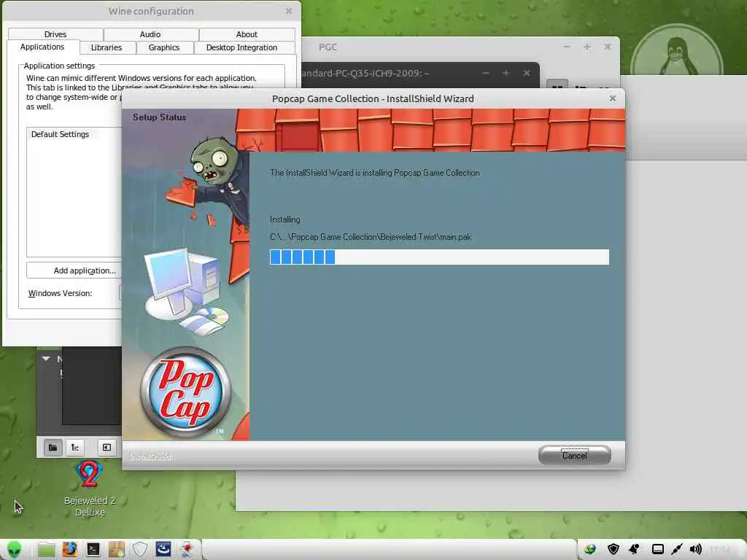Close the Wine configuration window
This screenshot has height=560, width=747.
[289, 10]
